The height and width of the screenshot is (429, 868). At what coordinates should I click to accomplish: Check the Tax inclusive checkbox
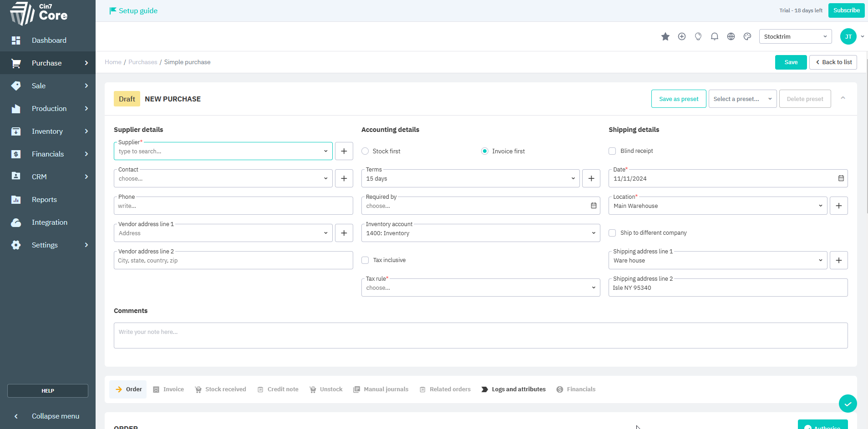[365, 260]
